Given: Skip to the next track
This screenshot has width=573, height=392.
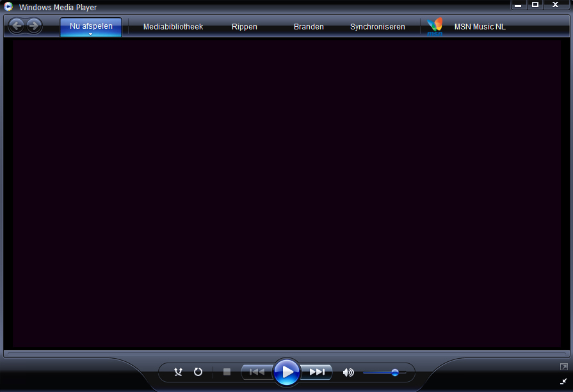Looking at the screenshot, I should point(317,372).
